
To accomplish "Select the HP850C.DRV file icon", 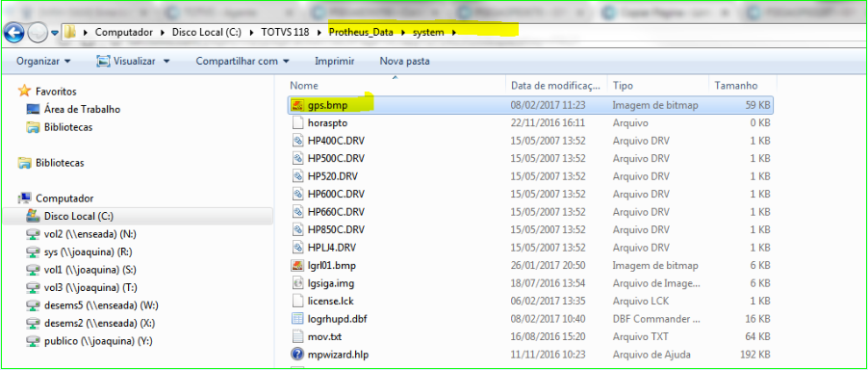I will [297, 229].
